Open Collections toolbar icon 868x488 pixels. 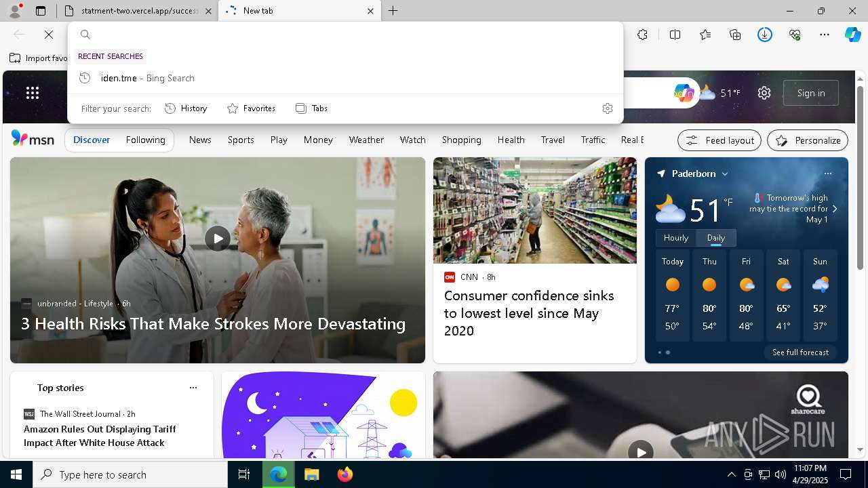pyautogui.click(x=735, y=35)
